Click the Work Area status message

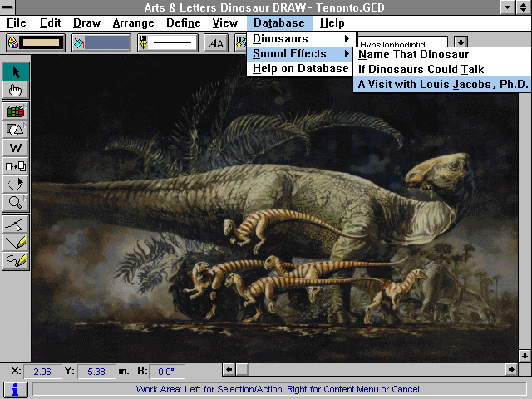click(x=279, y=389)
